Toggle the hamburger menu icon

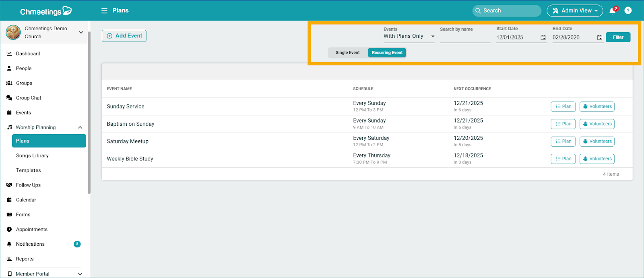(104, 11)
